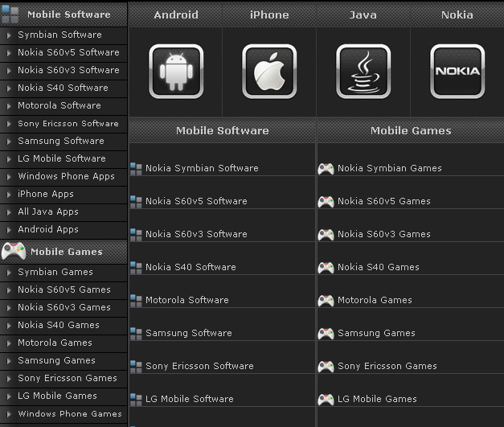Click sidebar Mobile Games heading text

tap(67, 252)
